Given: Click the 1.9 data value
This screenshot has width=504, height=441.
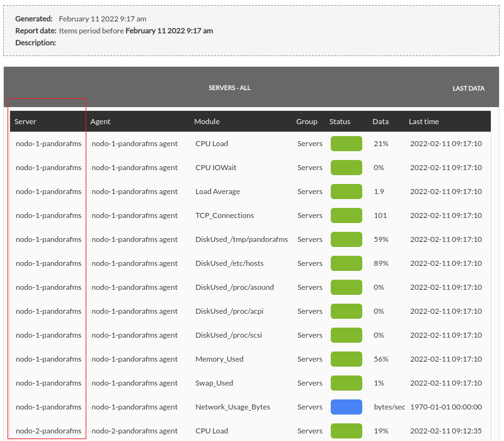Looking at the screenshot, I should pos(379,192).
